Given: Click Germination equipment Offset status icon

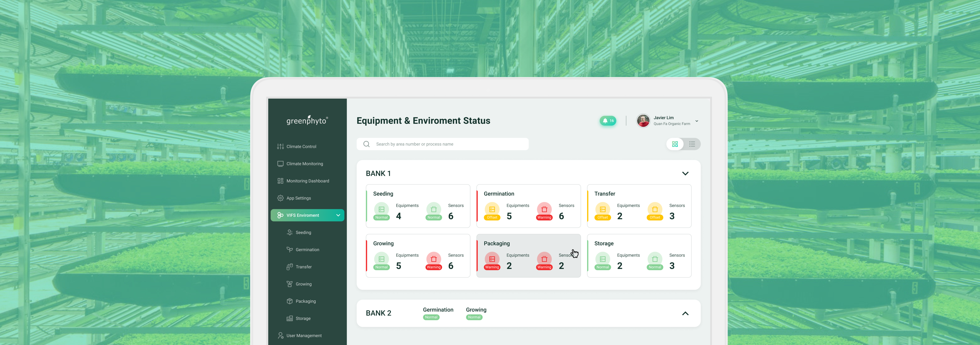Looking at the screenshot, I should click(492, 211).
